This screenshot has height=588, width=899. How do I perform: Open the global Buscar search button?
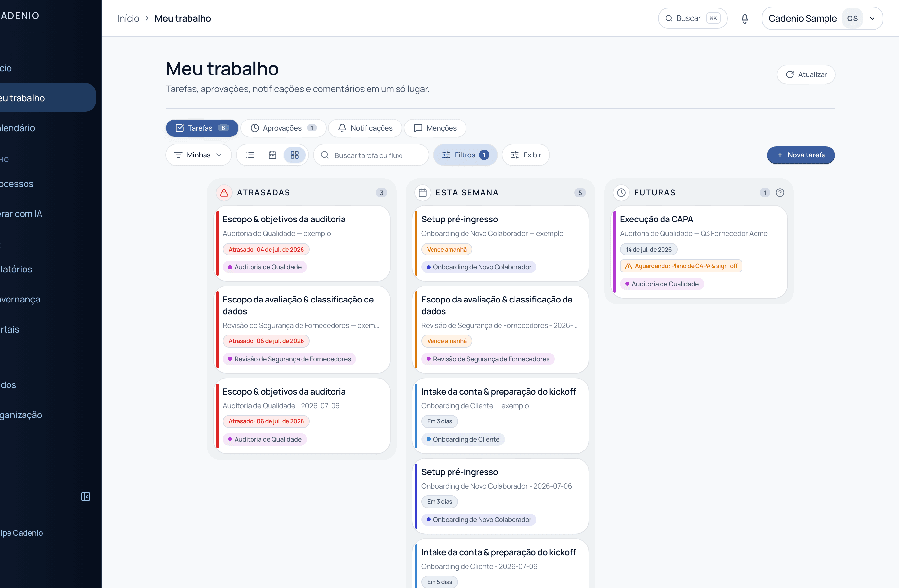[x=693, y=18]
